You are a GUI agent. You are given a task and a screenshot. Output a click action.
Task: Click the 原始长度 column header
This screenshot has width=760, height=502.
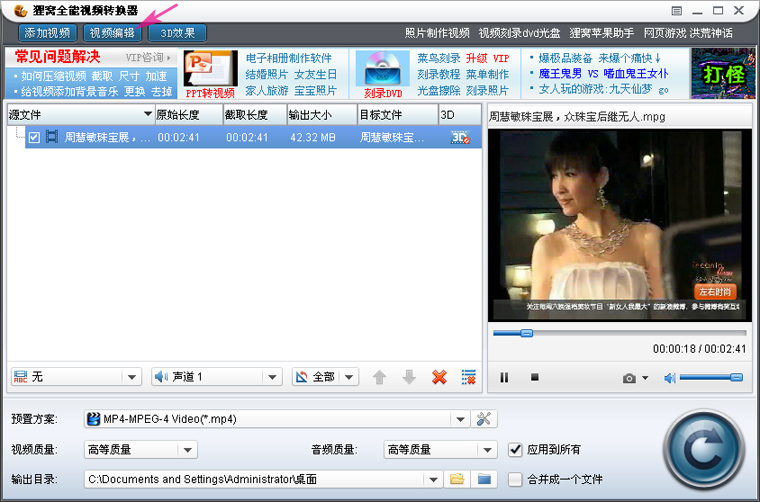[189, 115]
